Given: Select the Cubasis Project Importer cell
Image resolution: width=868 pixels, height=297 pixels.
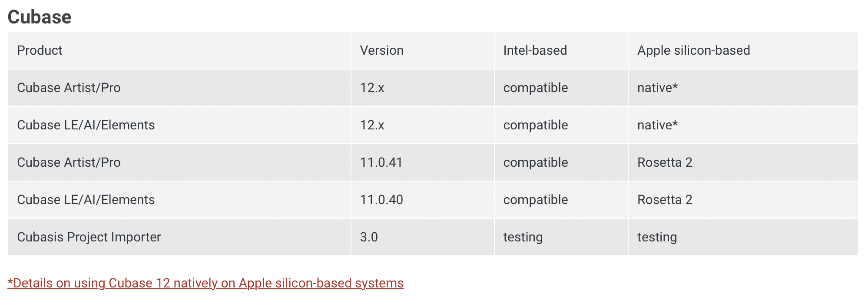Looking at the screenshot, I should click(89, 237).
